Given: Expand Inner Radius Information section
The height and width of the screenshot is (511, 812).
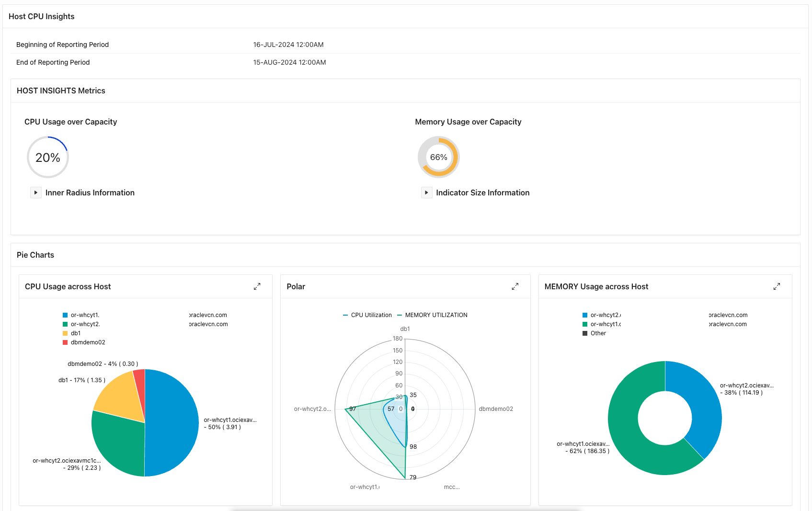Looking at the screenshot, I should click(36, 193).
